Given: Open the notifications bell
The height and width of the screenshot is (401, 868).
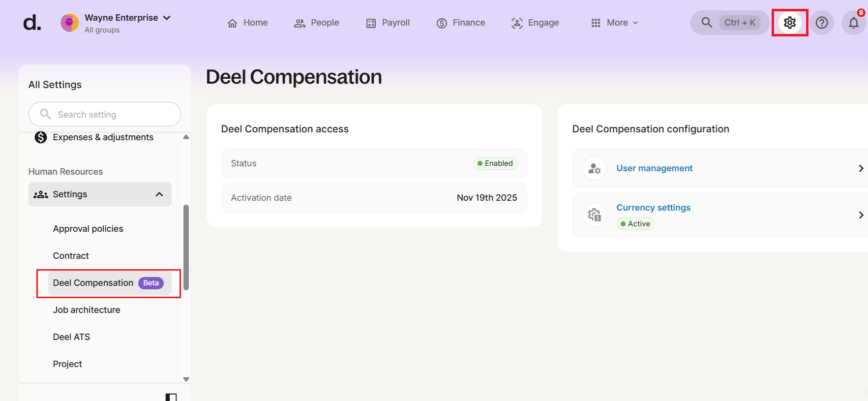Looking at the screenshot, I should click(x=853, y=23).
